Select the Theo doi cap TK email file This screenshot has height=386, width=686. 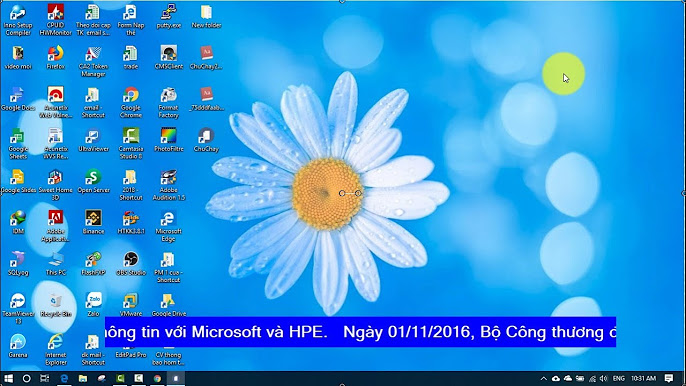coord(93,20)
